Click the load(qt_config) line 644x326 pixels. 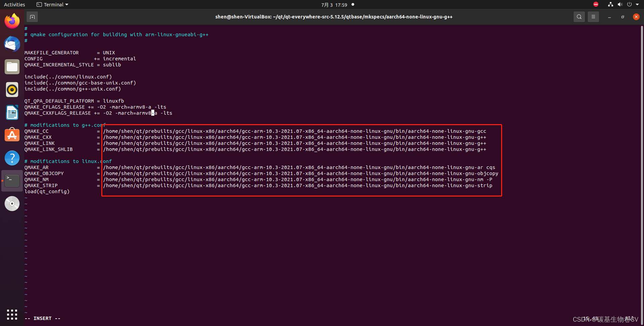pyautogui.click(x=47, y=192)
